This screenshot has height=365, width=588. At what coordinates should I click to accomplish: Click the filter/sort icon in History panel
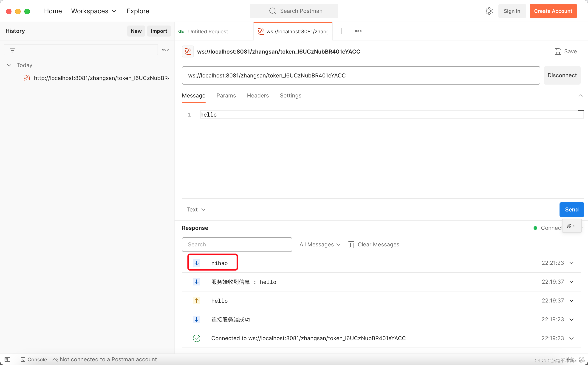(x=12, y=49)
